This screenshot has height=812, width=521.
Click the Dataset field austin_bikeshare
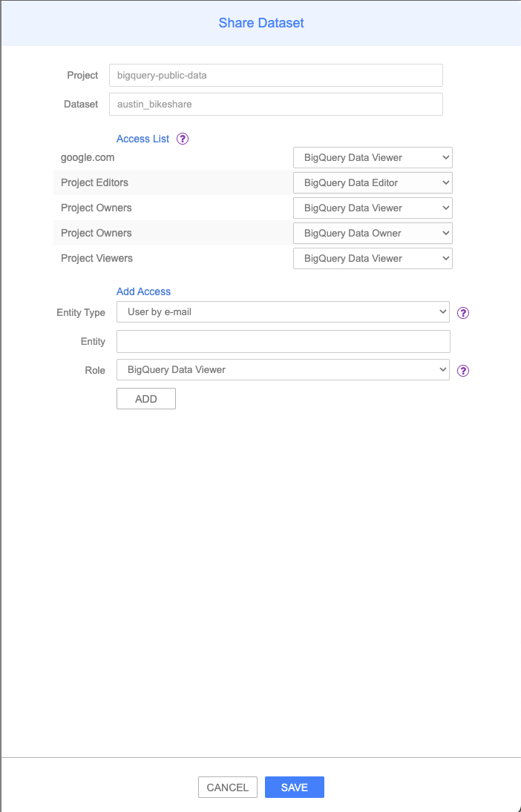click(x=276, y=104)
